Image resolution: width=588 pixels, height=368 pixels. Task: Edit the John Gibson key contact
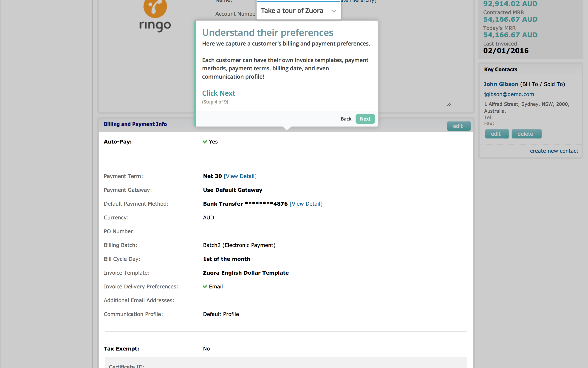pyautogui.click(x=497, y=134)
